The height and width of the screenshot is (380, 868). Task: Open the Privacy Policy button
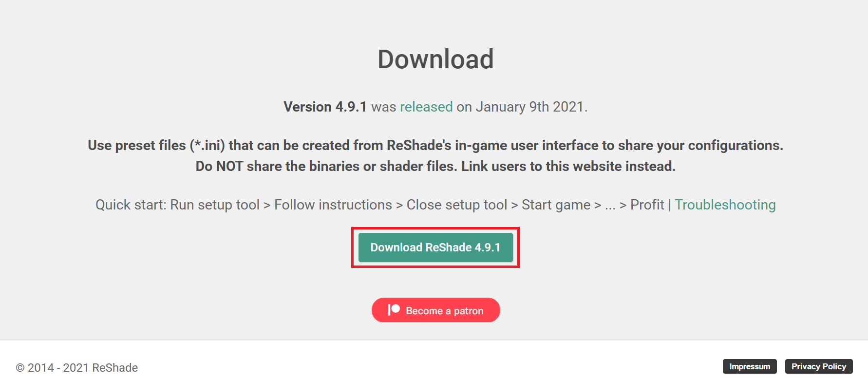(819, 366)
